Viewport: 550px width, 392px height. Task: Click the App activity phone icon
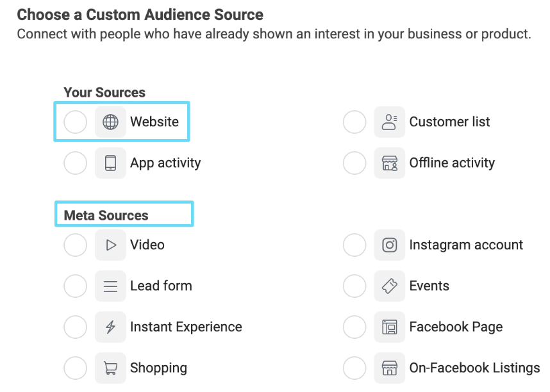coord(110,163)
